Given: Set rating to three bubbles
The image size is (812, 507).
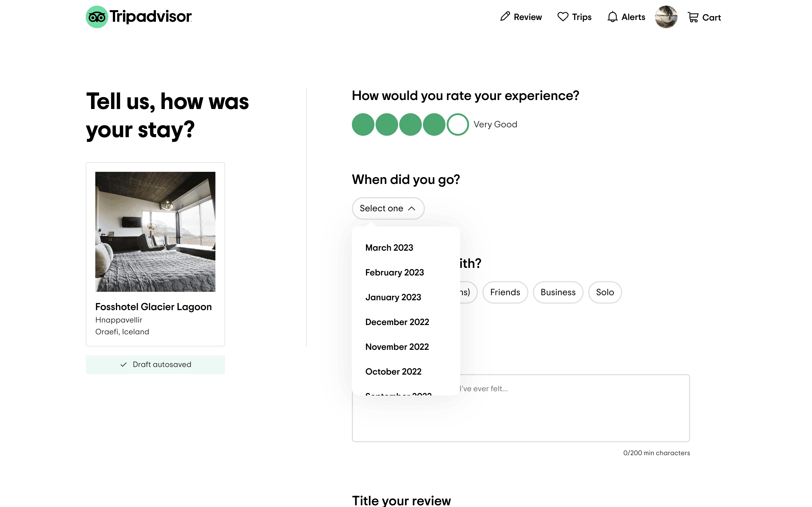Looking at the screenshot, I should point(410,124).
